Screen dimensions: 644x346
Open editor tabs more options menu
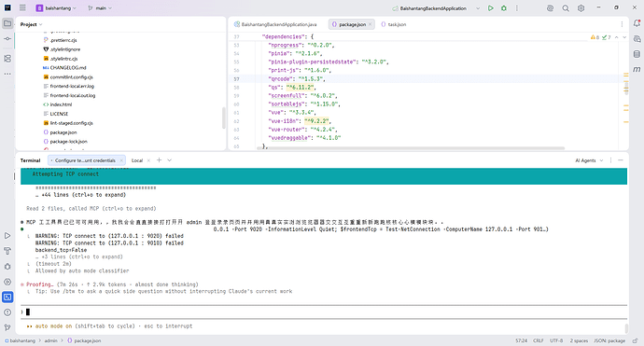click(622, 24)
